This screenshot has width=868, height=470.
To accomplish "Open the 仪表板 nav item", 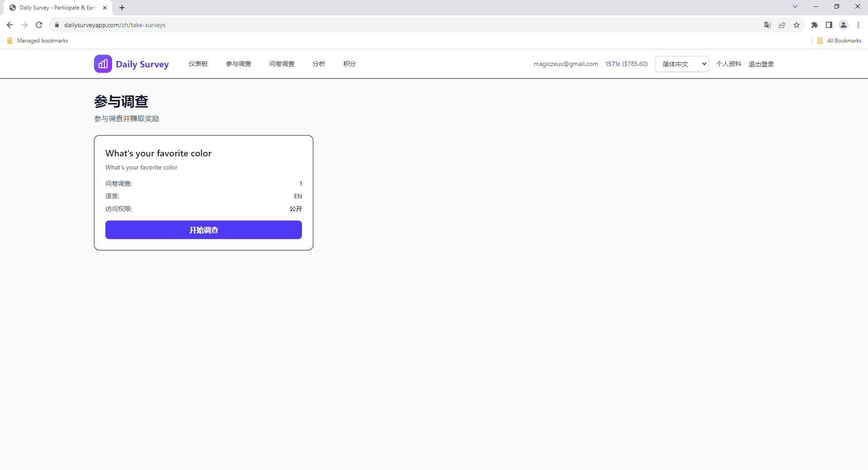I will (x=198, y=64).
